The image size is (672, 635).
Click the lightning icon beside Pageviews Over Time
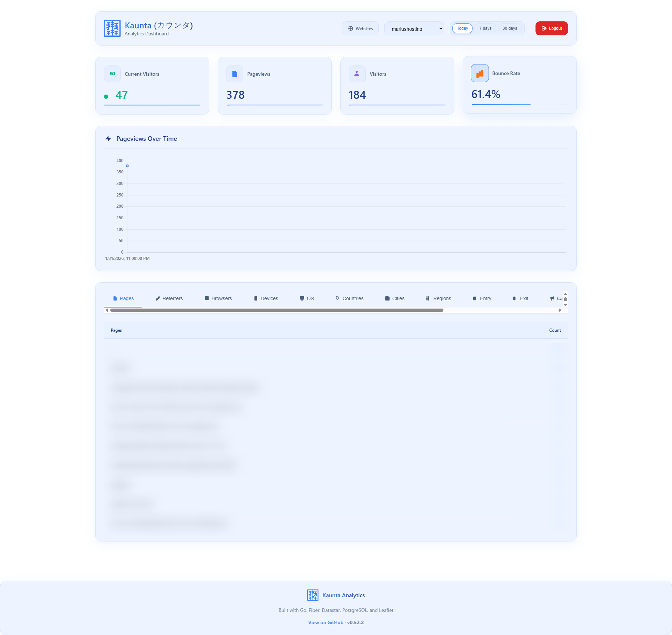[x=108, y=138]
